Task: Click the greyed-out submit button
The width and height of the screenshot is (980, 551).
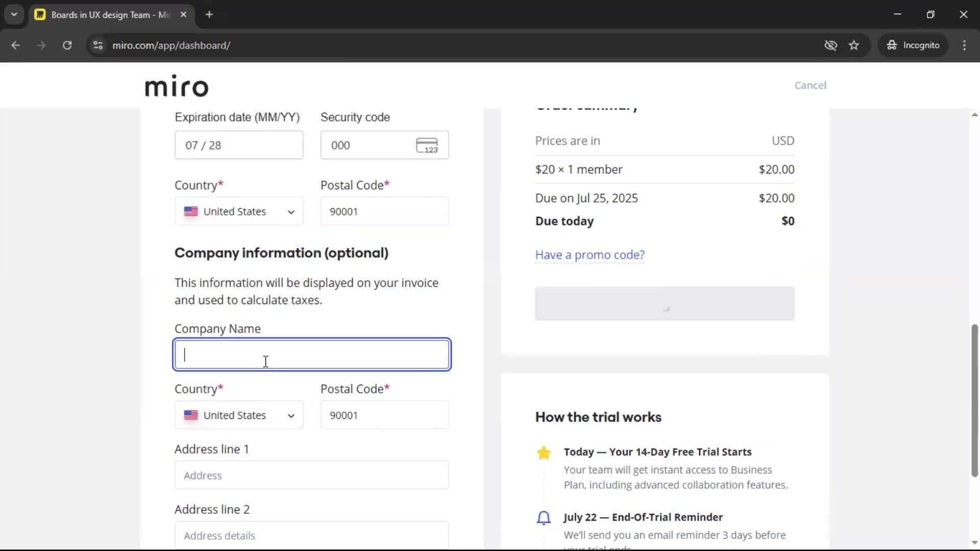Action: (665, 304)
